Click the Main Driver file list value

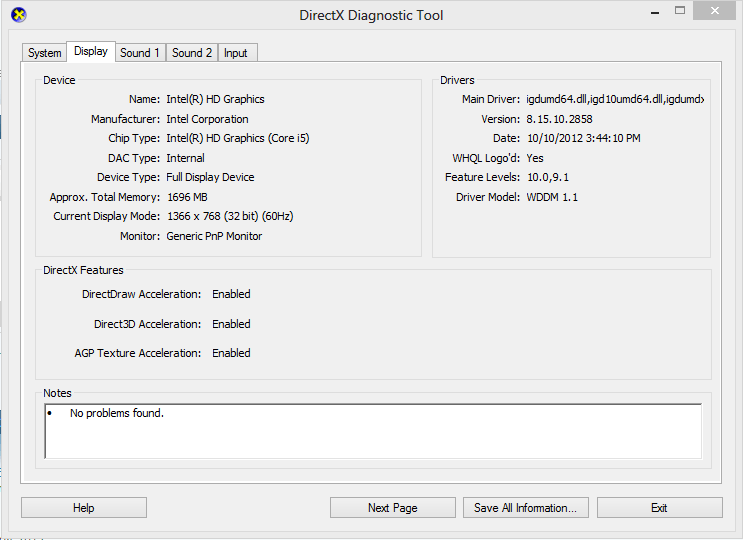pyautogui.click(x=615, y=99)
